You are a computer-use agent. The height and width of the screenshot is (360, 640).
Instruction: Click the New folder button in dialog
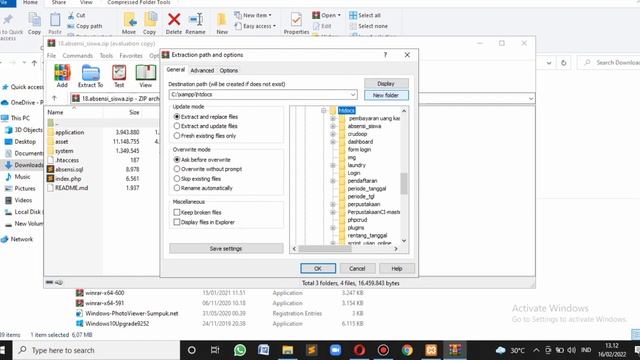[386, 95]
